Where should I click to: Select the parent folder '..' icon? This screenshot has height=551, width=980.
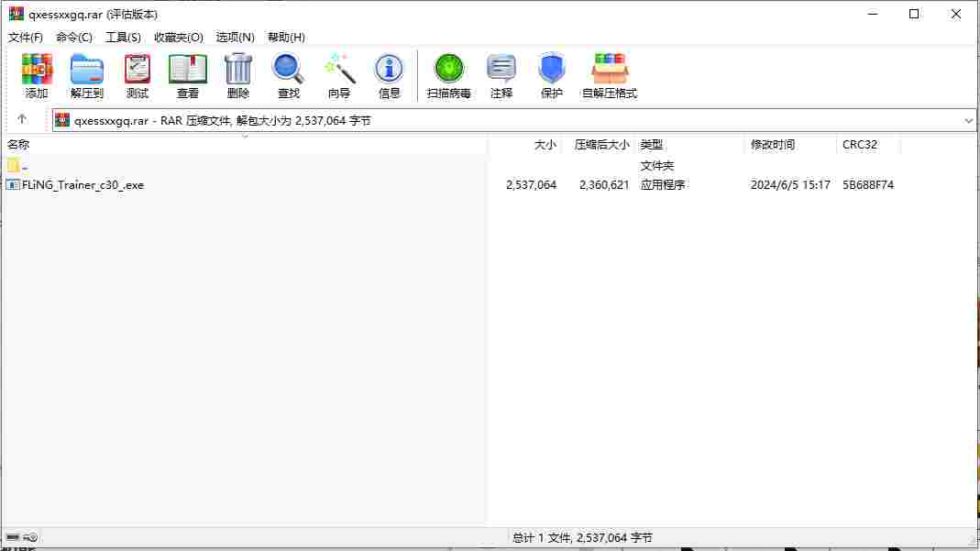(x=13, y=166)
